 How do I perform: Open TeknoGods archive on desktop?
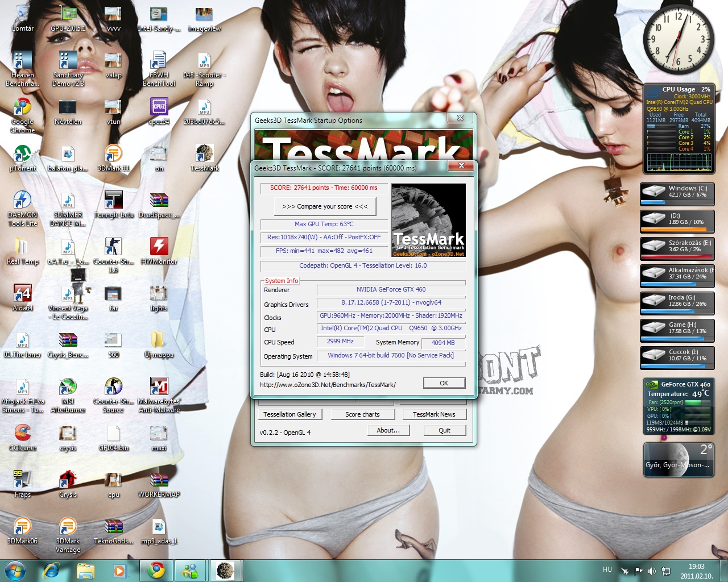coord(113,531)
